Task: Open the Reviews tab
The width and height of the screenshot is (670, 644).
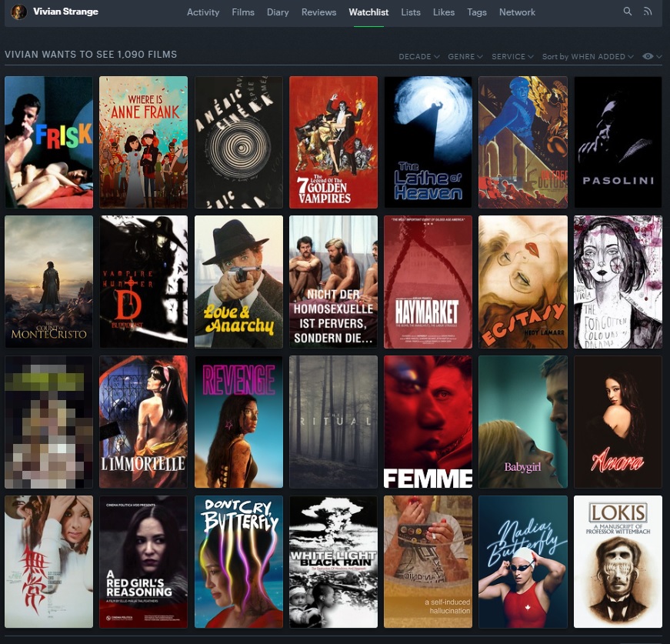Action: pyautogui.click(x=318, y=12)
